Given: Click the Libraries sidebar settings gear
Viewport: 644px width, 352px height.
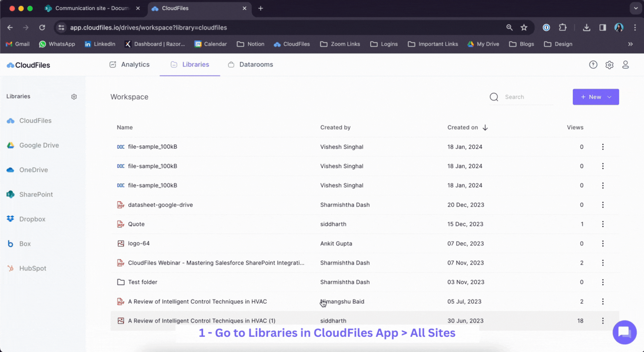Looking at the screenshot, I should pyautogui.click(x=74, y=97).
